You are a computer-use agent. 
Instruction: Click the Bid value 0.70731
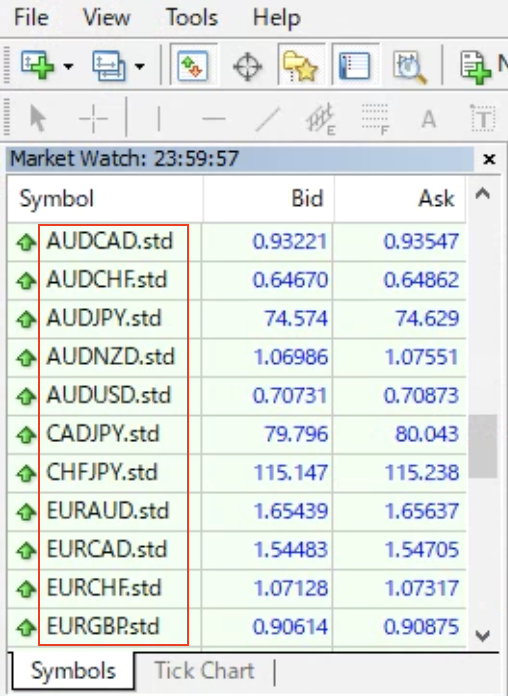click(x=290, y=396)
